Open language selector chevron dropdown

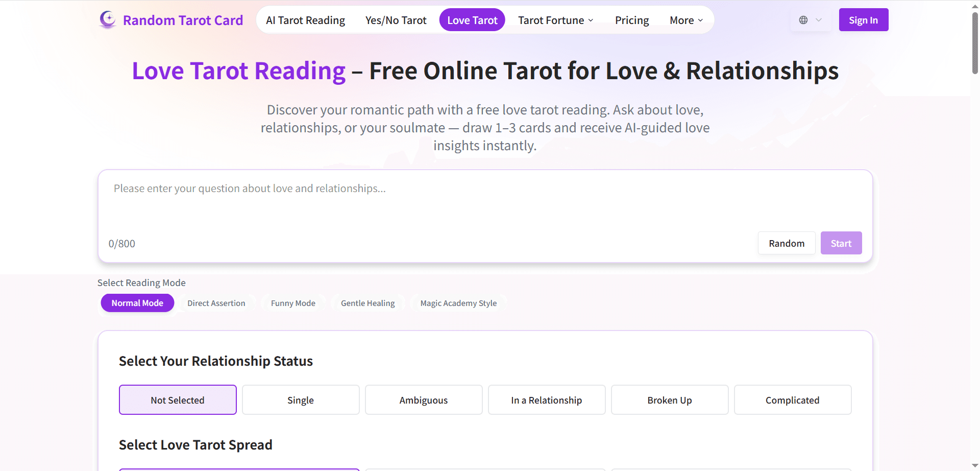point(819,20)
